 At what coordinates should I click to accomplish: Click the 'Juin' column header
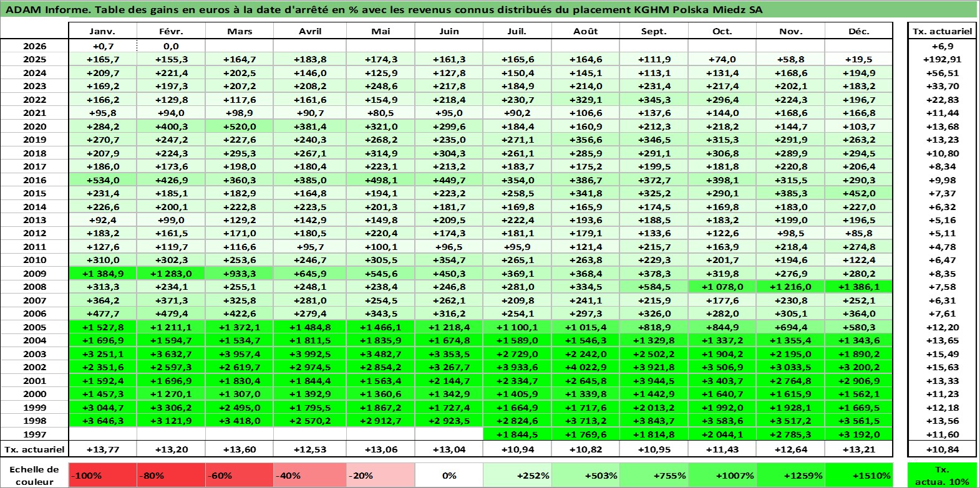[x=449, y=31]
